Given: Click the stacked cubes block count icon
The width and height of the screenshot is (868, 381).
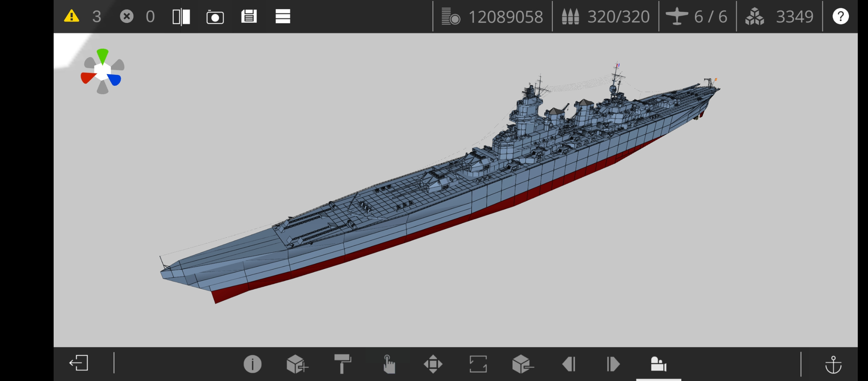Looking at the screenshot, I should [754, 17].
